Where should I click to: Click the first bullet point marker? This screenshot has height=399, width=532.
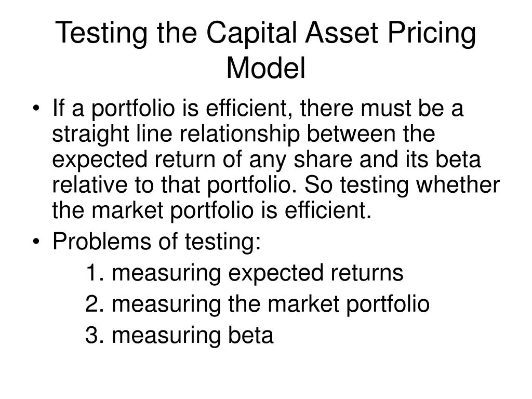pyautogui.click(x=36, y=109)
